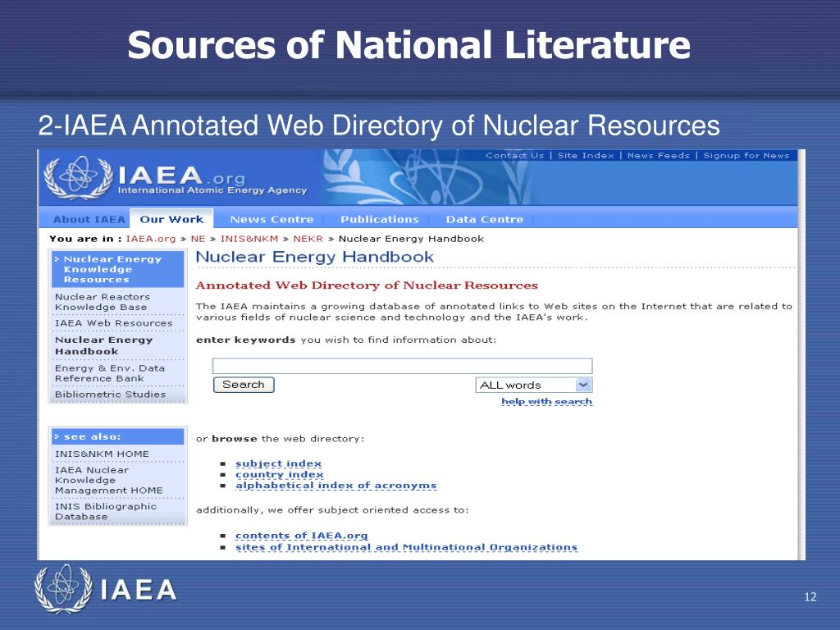Viewport: 840px width, 630px height.
Task: Click 'Annotated Web Directory of Nuclear Resources' red heading
Action: click(367, 285)
